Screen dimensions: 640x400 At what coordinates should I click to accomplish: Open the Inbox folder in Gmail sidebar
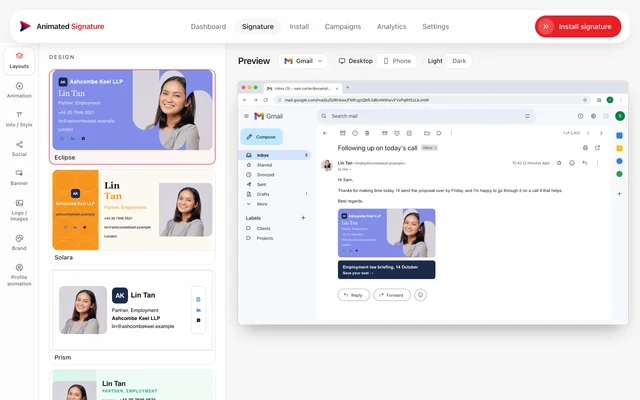pyautogui.click(x=275, y=155)
